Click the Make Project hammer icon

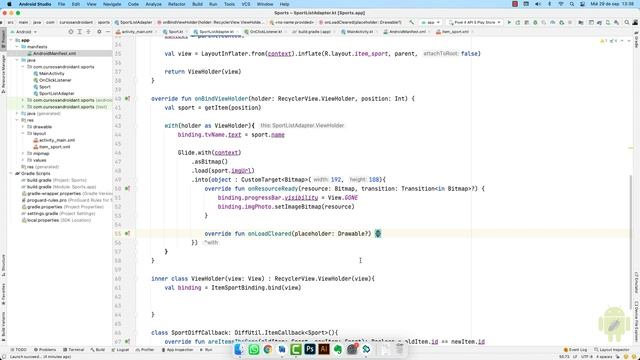pos(411,22)
